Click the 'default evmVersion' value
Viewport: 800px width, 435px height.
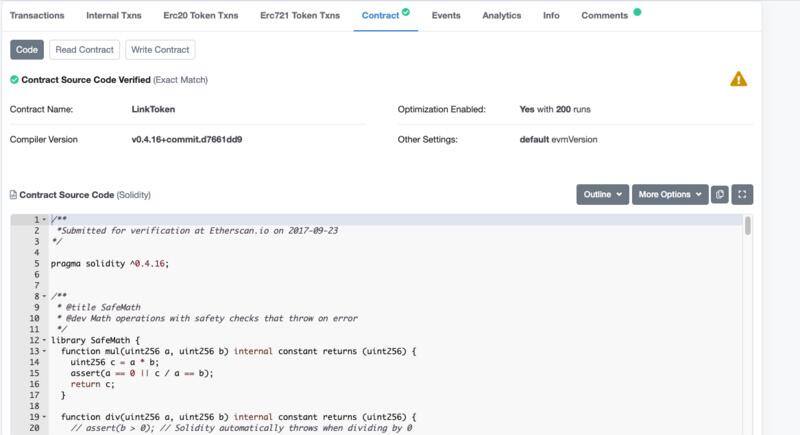click(558, 139)
